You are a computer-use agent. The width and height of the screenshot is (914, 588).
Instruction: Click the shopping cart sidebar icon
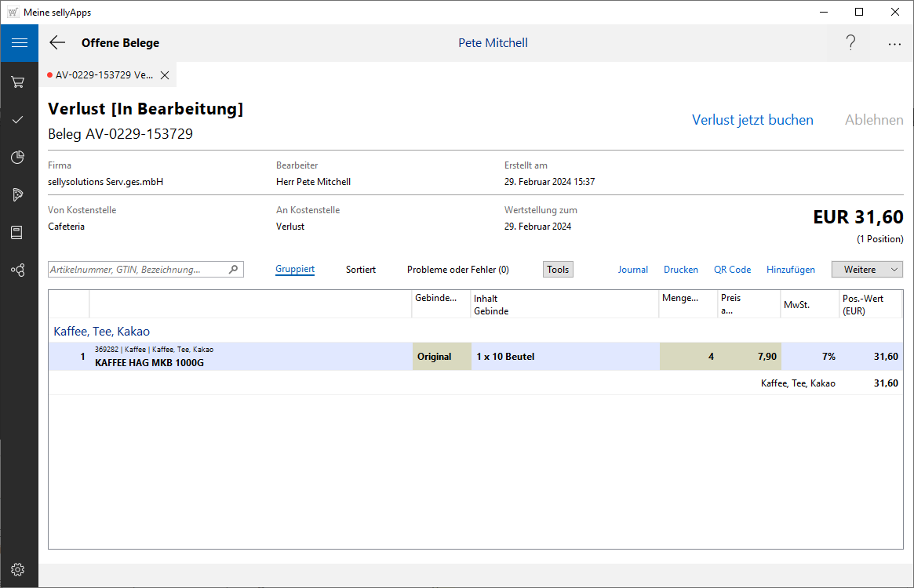coord(18,82)
